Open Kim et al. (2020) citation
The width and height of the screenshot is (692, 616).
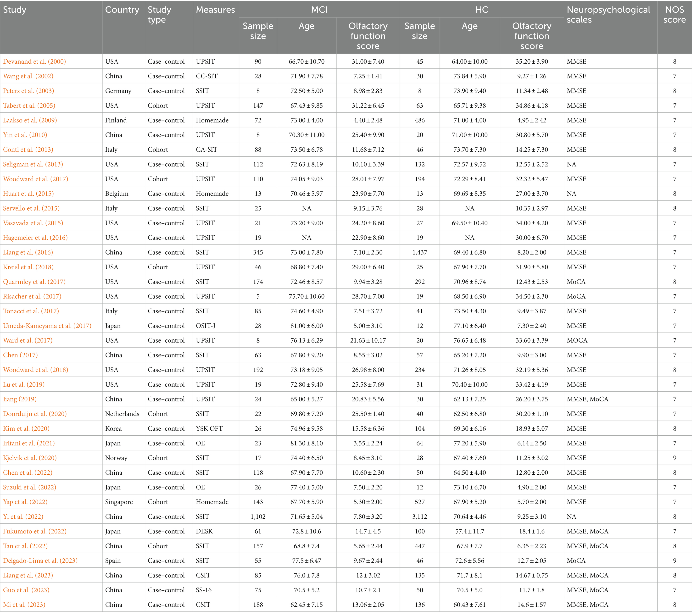tap(26, 428)
